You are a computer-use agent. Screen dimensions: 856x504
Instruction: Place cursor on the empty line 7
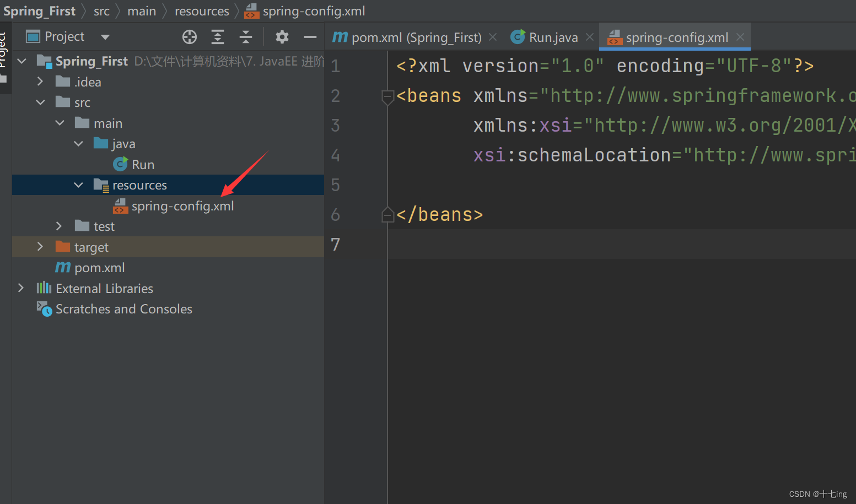coord(622,244)
